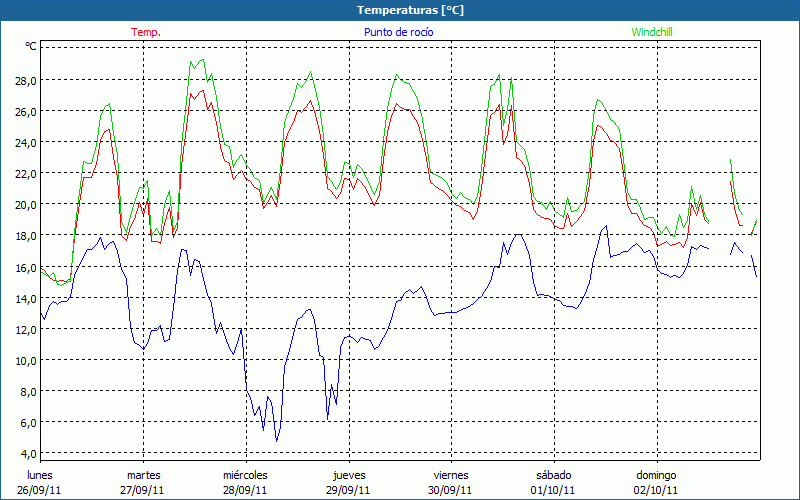The height and width of the screenshot is (500, 800).
Task: Click the 16,0 y-axis value label
Action: pos(25,267)
